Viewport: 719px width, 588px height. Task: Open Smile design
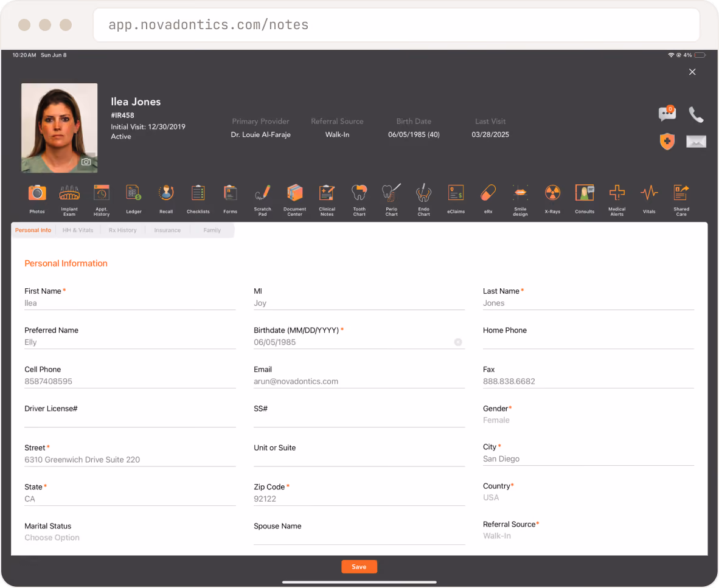pos(521,193)
